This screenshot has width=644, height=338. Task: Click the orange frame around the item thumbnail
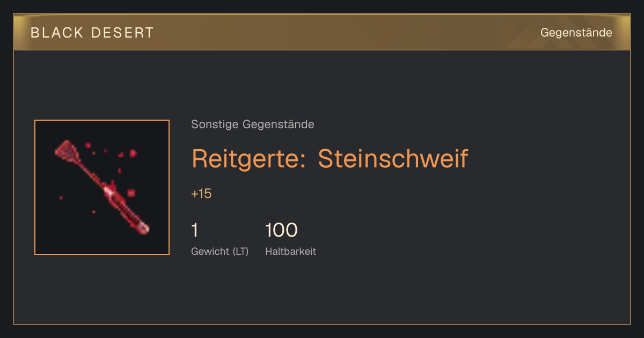(x=102, y=120)
